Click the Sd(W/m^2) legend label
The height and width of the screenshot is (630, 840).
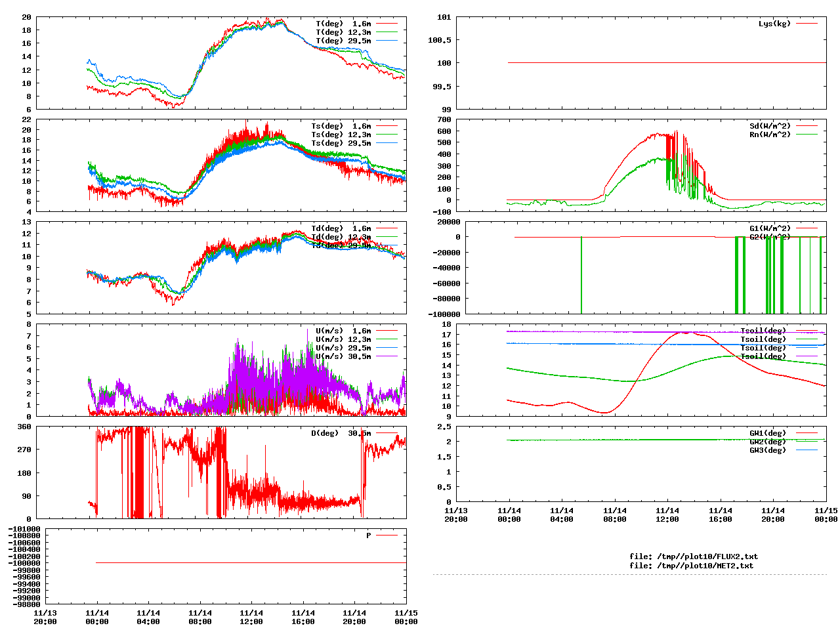770,126
